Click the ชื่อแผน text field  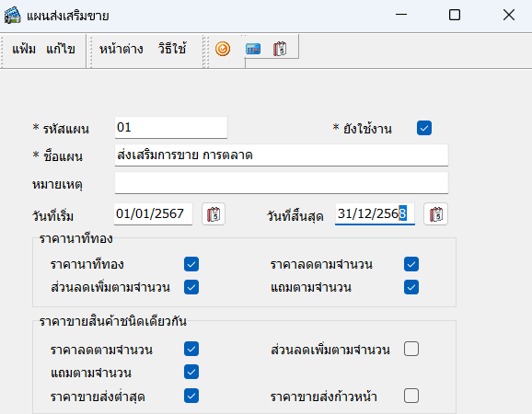coord(282,155)
